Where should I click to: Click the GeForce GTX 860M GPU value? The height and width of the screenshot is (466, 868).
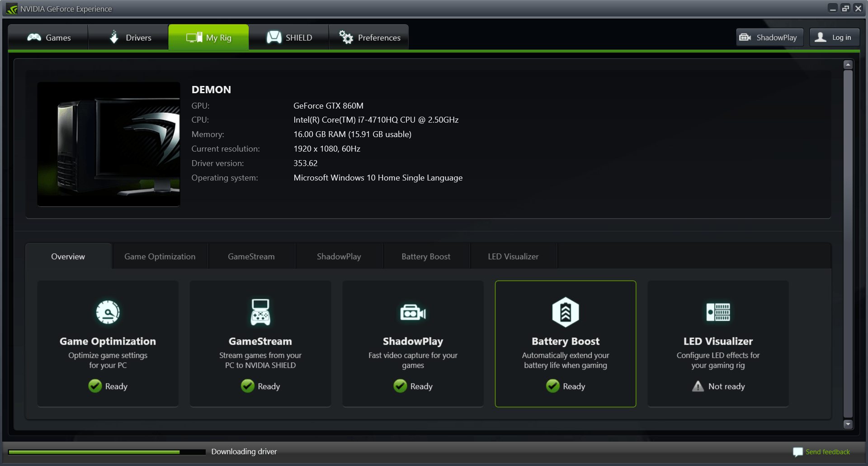(329, 106)
